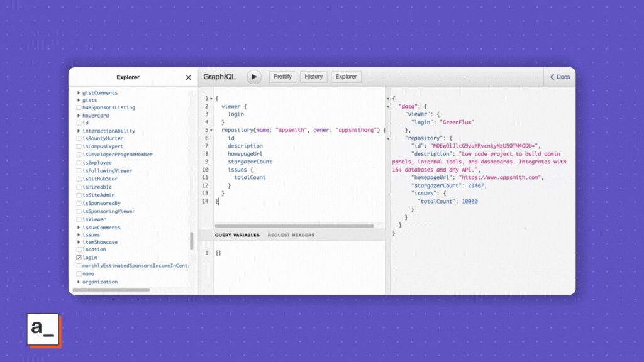Check the isCampusExpert checkbox
The image size is (644, 362).
(79, 146)
